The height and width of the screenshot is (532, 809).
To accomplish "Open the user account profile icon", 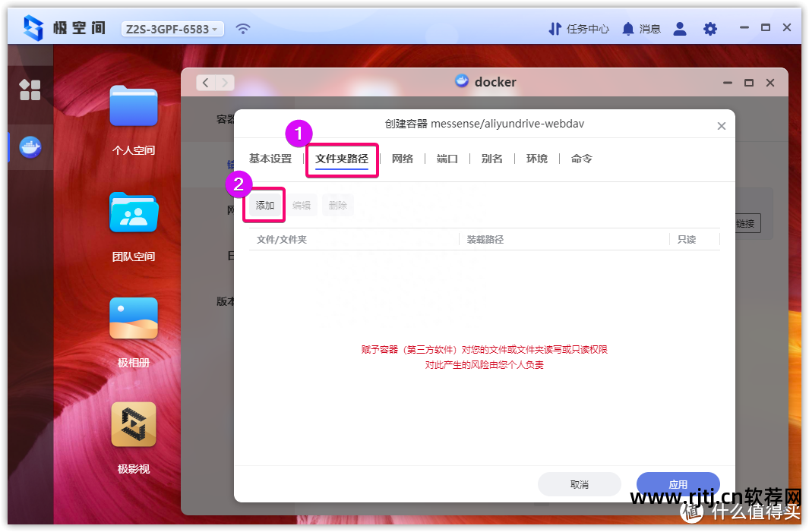I will (680, 29).
